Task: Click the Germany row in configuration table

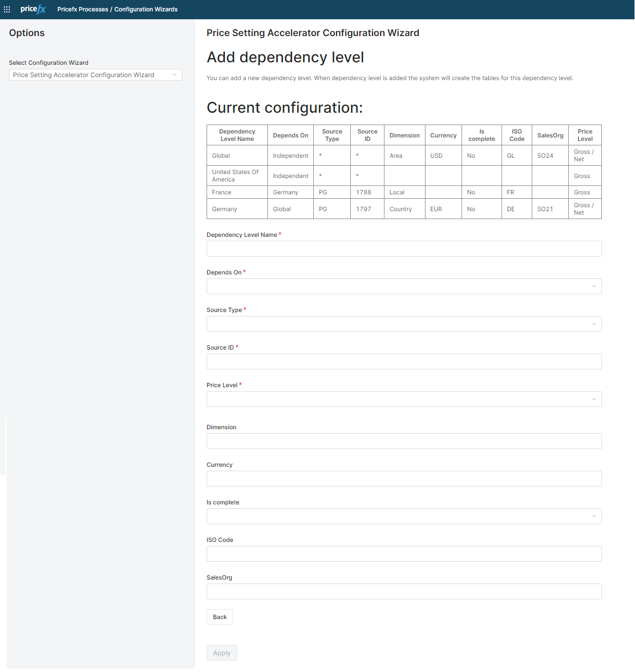Action: 225,209
